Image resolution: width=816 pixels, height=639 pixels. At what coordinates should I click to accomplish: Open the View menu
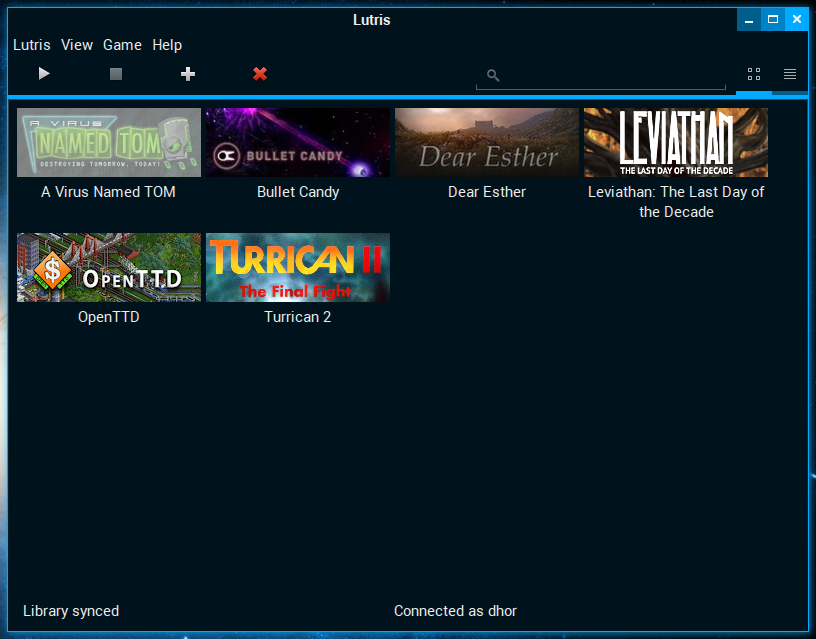pos(77,45)
